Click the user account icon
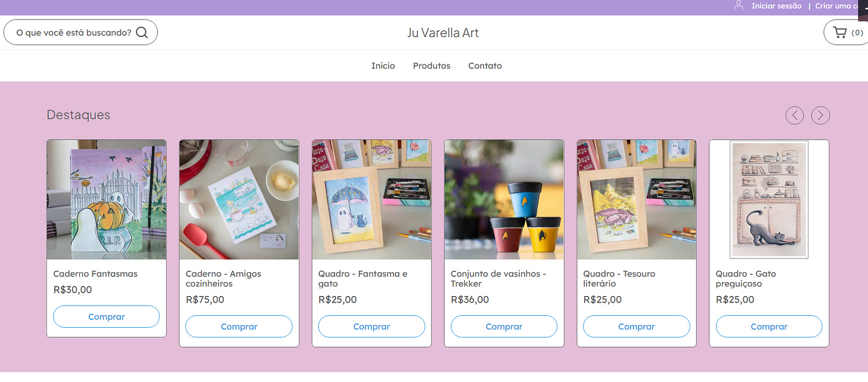 click(x=739, y=5)
